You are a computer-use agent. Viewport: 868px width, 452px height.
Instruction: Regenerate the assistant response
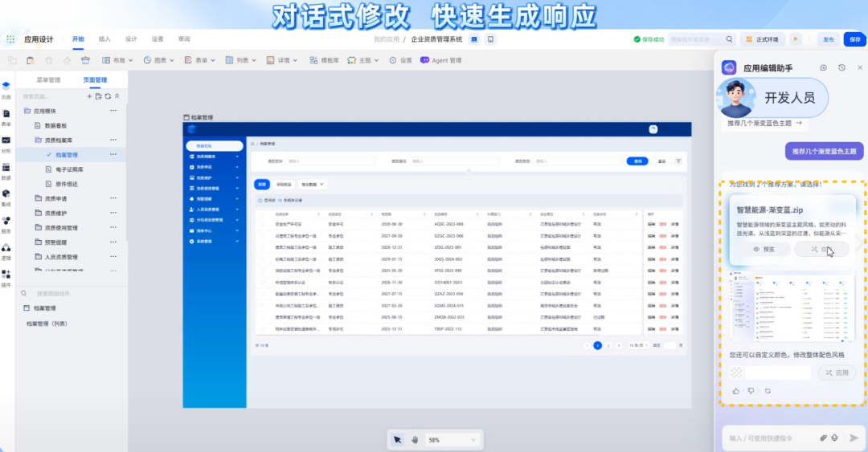coord(768,391)
